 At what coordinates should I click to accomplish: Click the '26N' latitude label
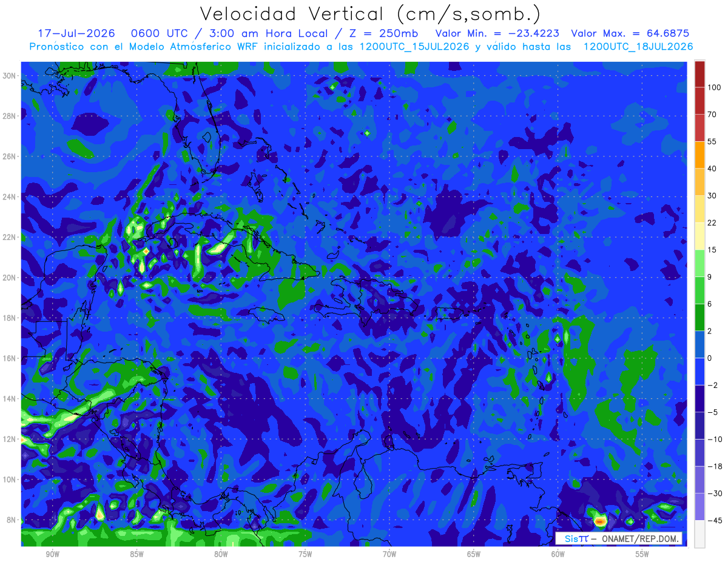10,156
